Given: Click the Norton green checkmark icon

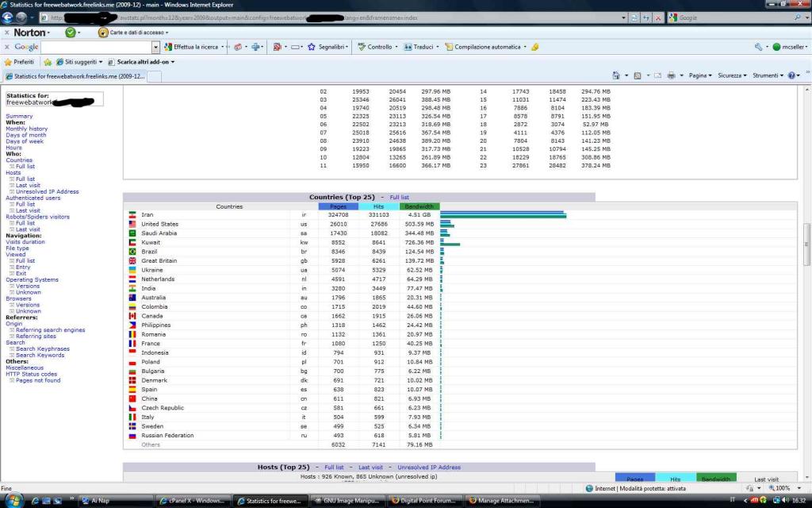Looking at the screenshot, I should [x=71, y=33].
